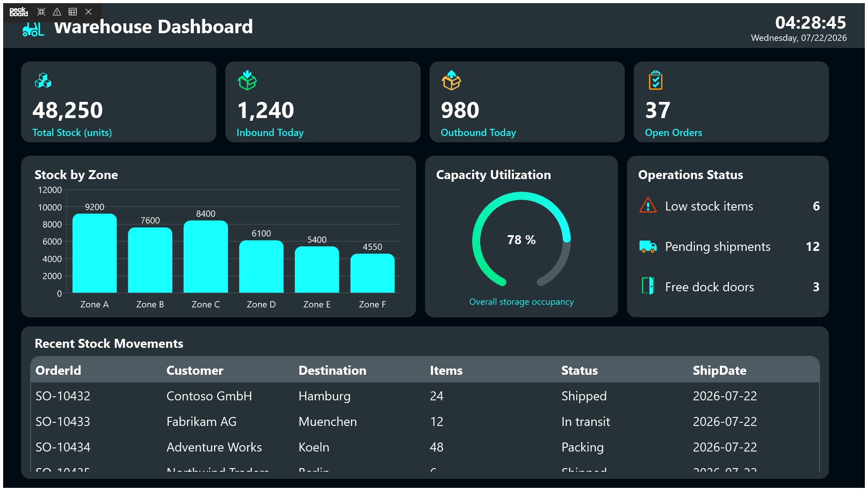868x491 pixels.
Task: Click the date Wednesday, 07/22/2026
Action: coord(799,38)
